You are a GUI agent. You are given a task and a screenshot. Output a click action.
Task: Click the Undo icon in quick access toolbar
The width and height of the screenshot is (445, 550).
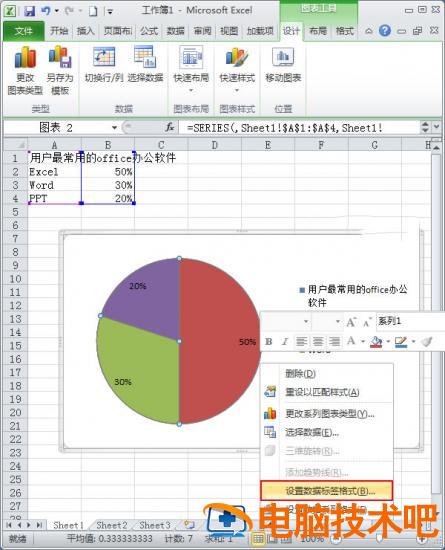(x=45, y=11)
